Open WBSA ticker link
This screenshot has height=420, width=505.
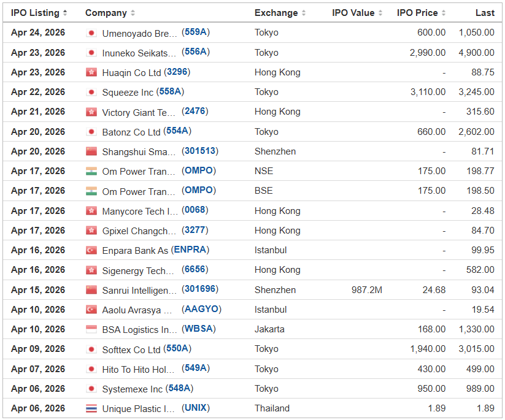(x=199, y=329)
